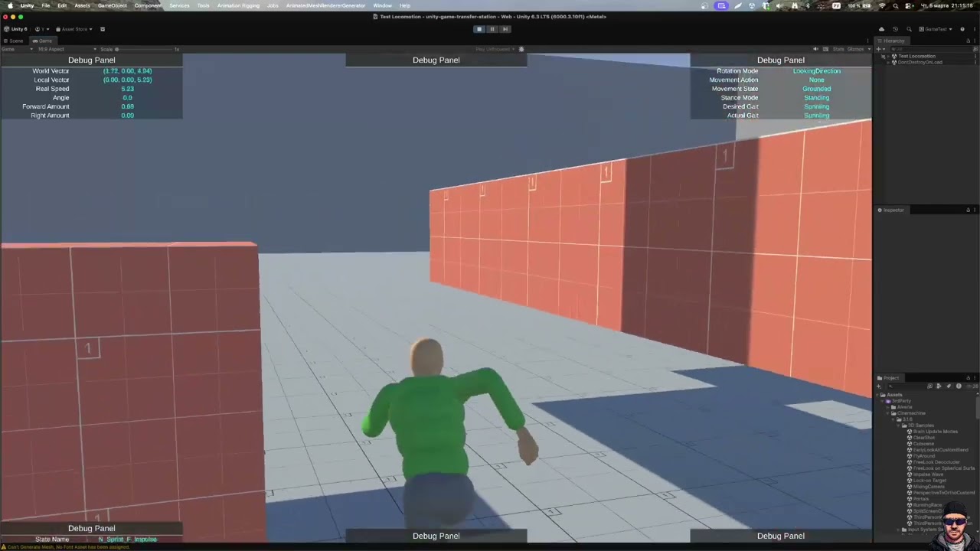Open the macOS Control Center icon

pyautogui.click(x=909, y=5)
